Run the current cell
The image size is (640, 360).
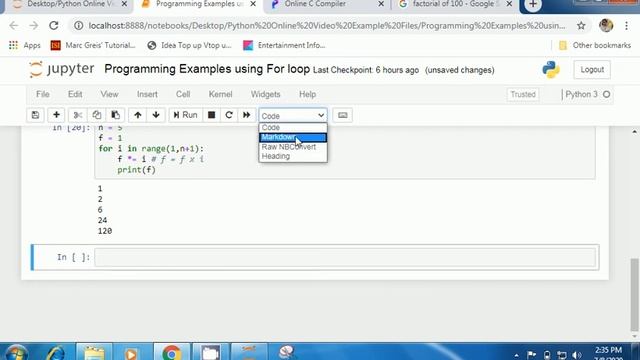point(185,115)
